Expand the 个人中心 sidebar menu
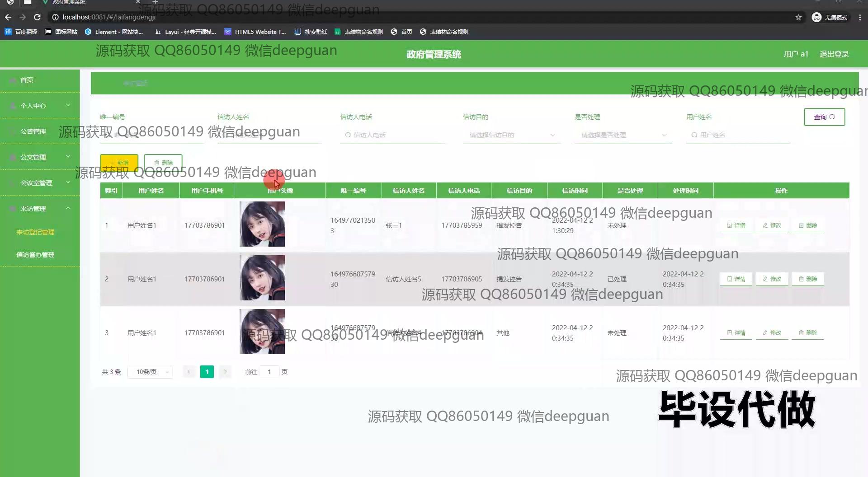Image resolution: width=868 pixels, height=477 pixels. point(40,106)
